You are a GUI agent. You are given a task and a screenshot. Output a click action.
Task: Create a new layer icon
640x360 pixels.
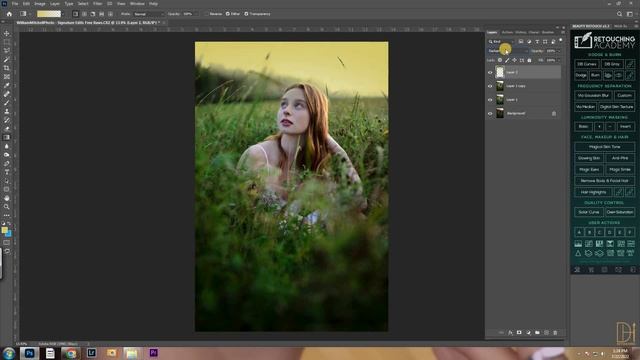click(546, 333)
